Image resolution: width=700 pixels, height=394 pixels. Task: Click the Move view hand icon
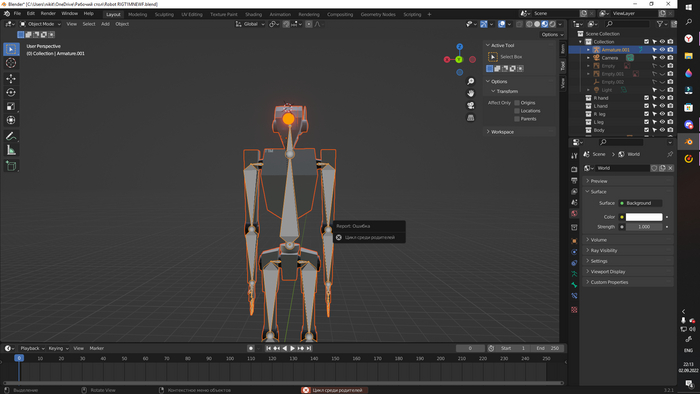[x=471, y=93]
